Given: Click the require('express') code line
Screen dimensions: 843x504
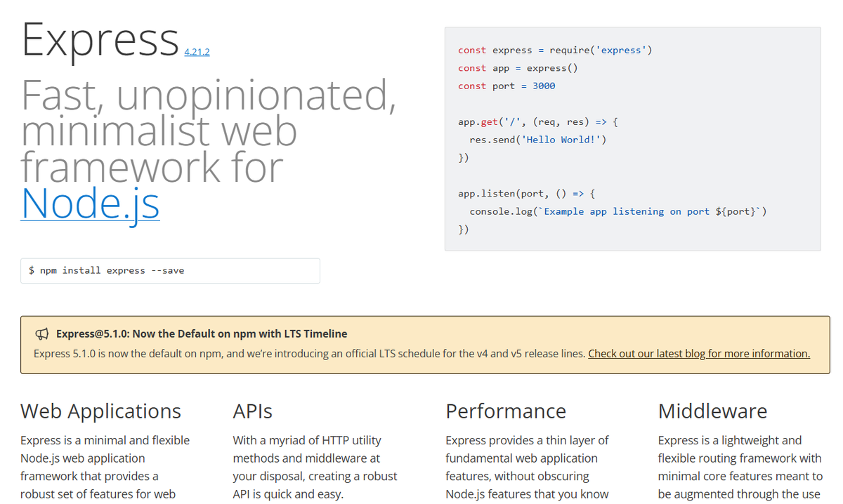Looking at the screenshot, I should pyautogui.click(x=555, y=51).
